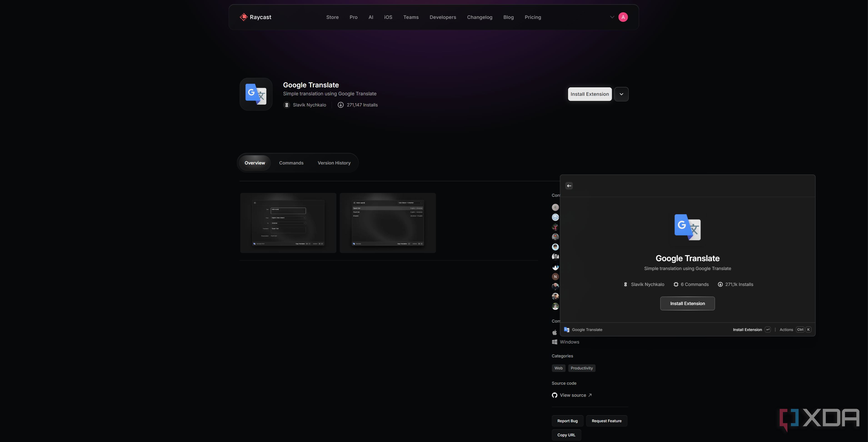Click the Raycast logo in the navigation bar

255,17
